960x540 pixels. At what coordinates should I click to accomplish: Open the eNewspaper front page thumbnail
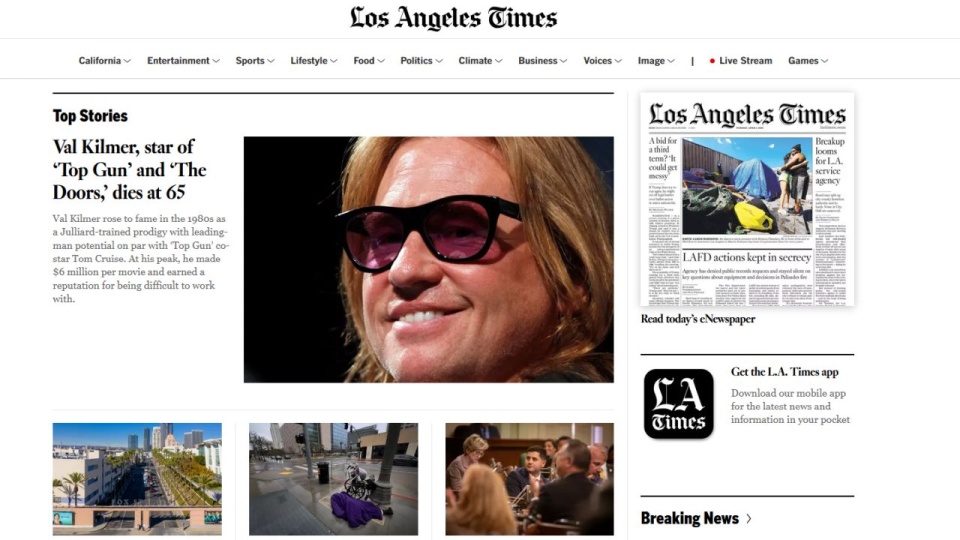pos(747,200)
